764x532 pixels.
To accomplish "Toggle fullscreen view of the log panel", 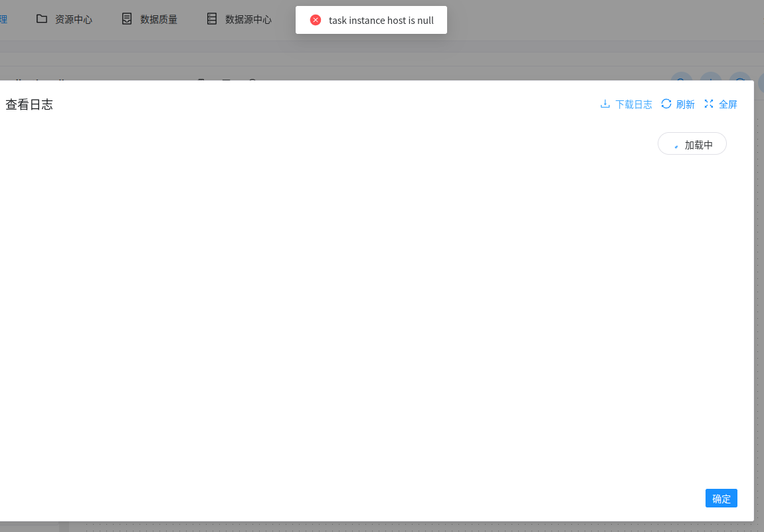I will [727, 104].
